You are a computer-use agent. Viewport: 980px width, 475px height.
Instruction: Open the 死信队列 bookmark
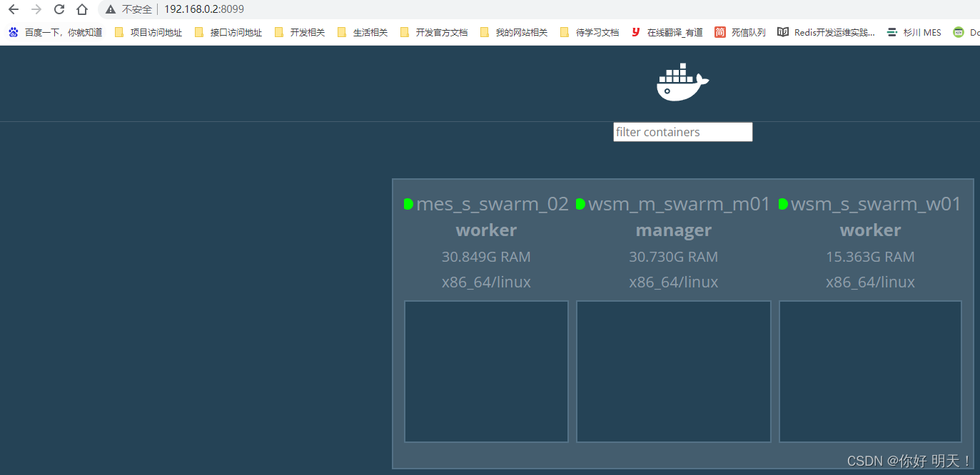(x=740, y=32)
